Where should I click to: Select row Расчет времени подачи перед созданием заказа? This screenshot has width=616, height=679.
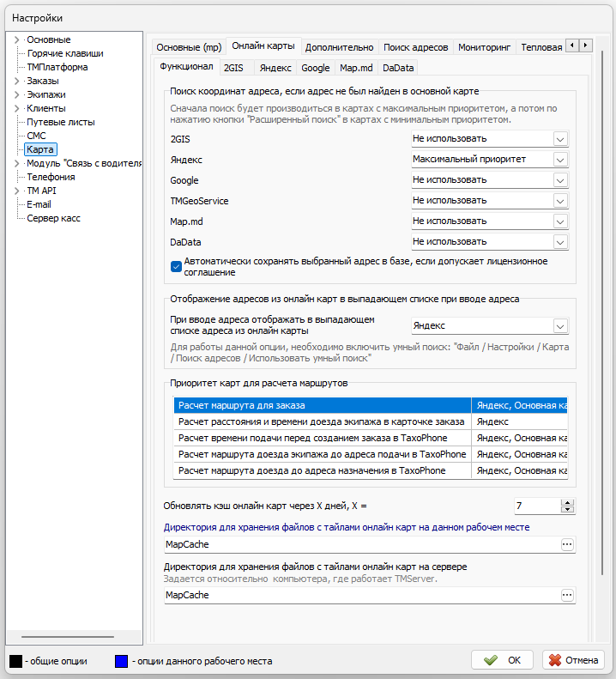tap(370, 438)
